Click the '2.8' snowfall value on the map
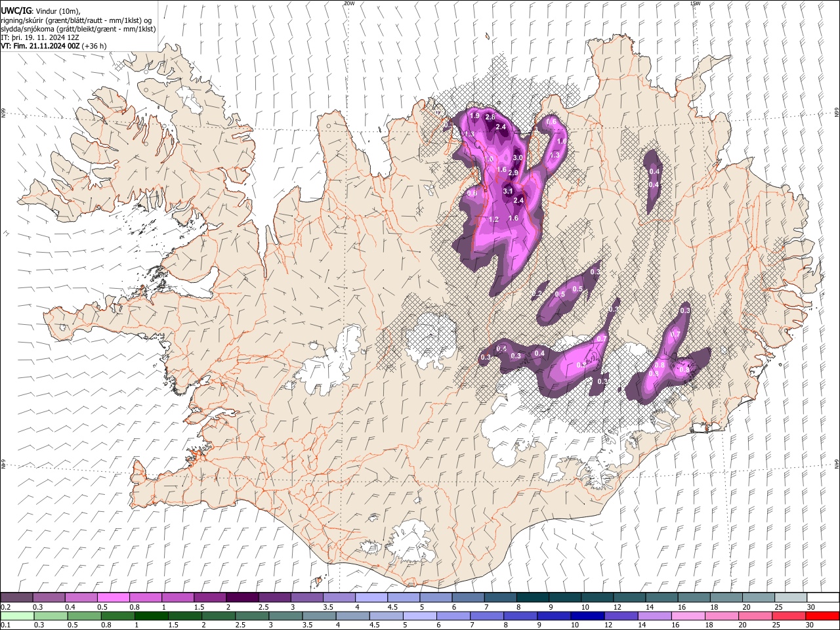Viewport: 840px width, 630px height. (x=490, y=117)
